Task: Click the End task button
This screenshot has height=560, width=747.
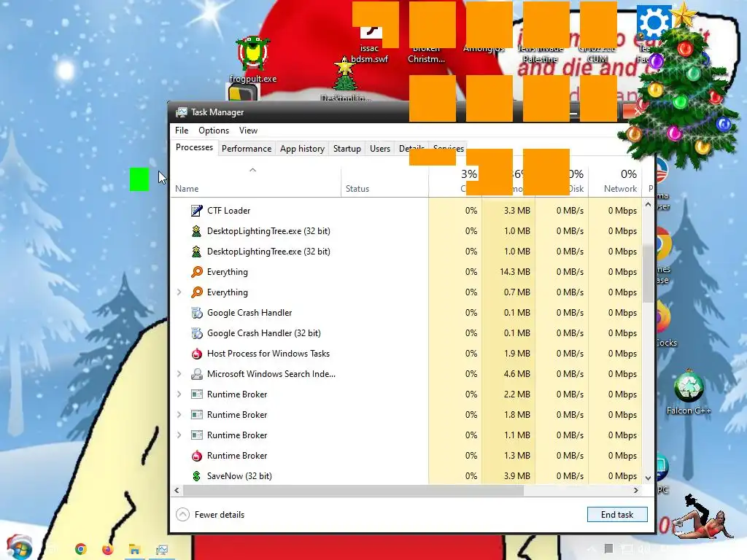Action: coord(617,515)
